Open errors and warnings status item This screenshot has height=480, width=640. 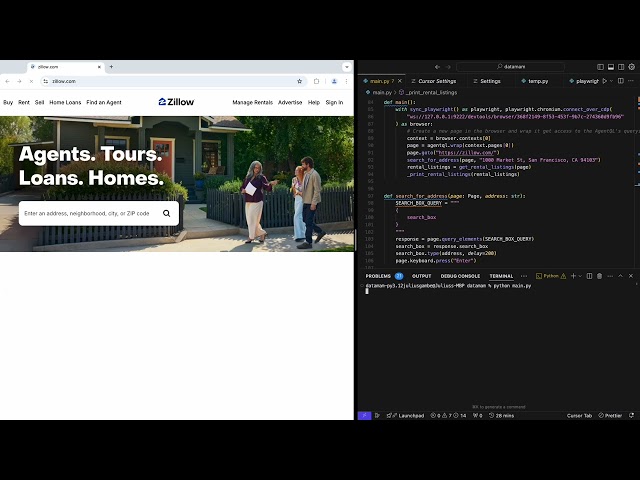tap(448, 416)
